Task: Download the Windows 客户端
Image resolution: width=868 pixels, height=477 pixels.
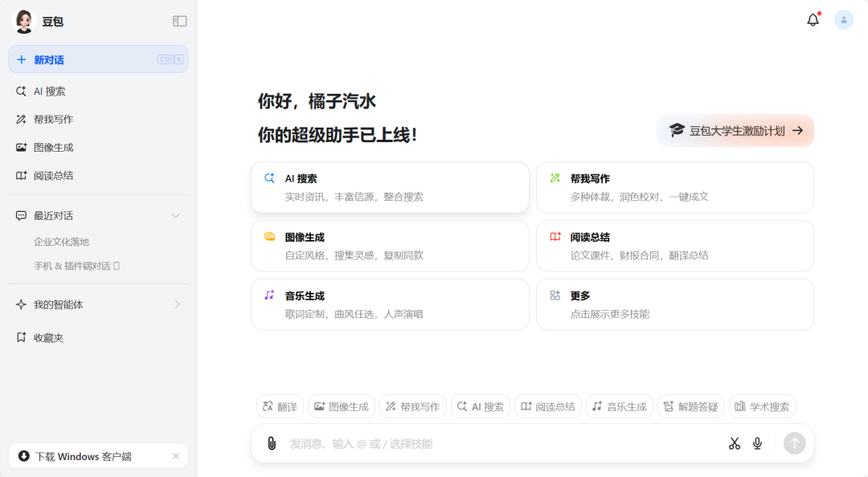Action: click(x=83, y=457)
